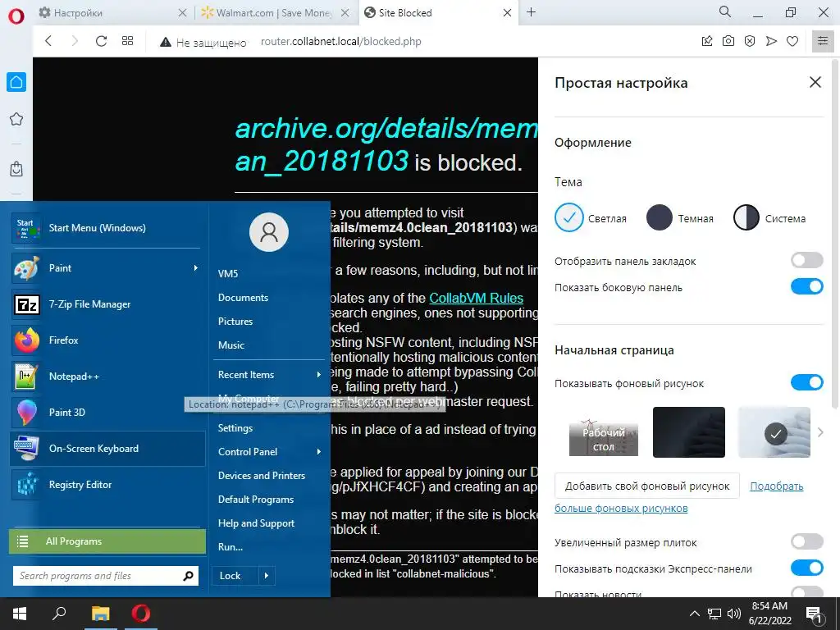Enable larger tile size toggle
The height and width of the screenshot is (630, 840).
[x=807, y=541]
